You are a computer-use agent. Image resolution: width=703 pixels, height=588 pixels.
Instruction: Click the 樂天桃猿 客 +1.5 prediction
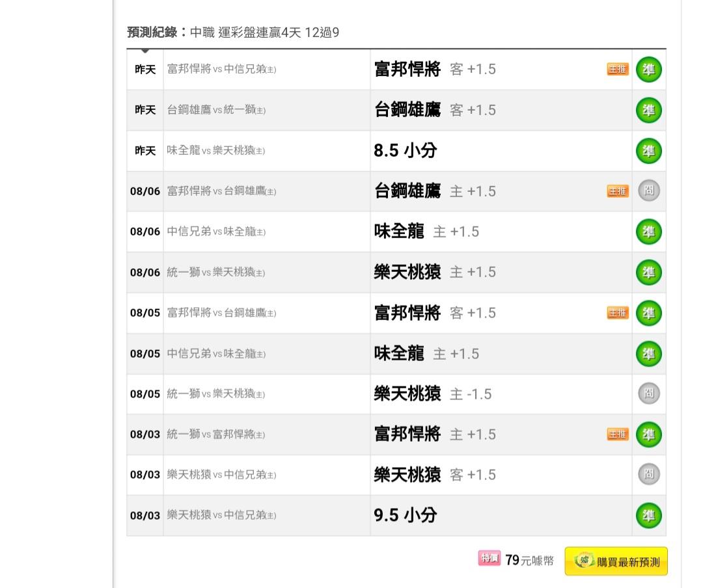coord(435,475)
